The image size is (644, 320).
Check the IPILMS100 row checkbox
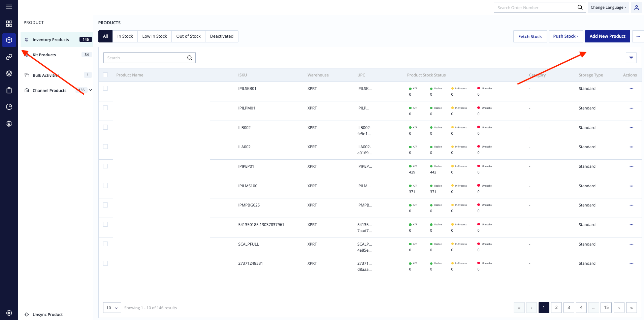click(105, 186)
